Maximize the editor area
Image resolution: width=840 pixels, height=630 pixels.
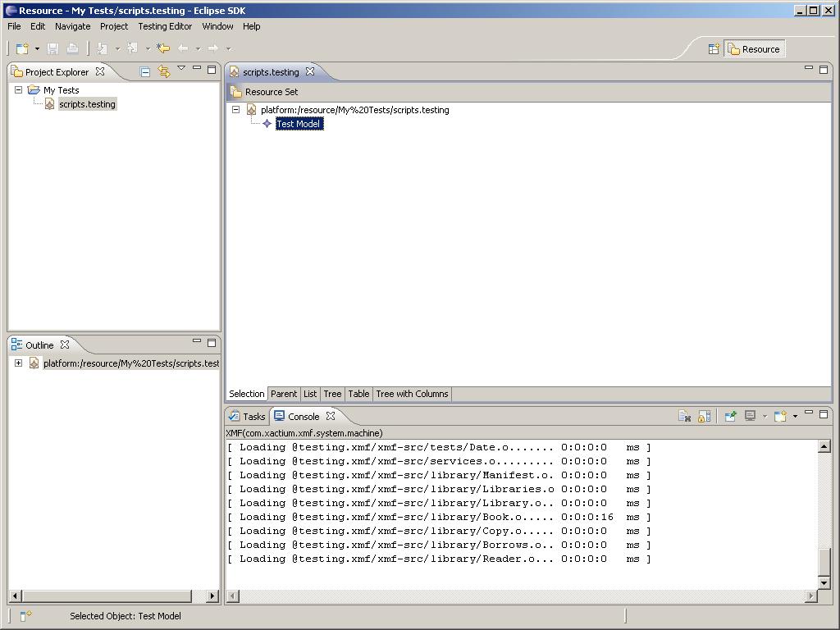tap(824, 70)
